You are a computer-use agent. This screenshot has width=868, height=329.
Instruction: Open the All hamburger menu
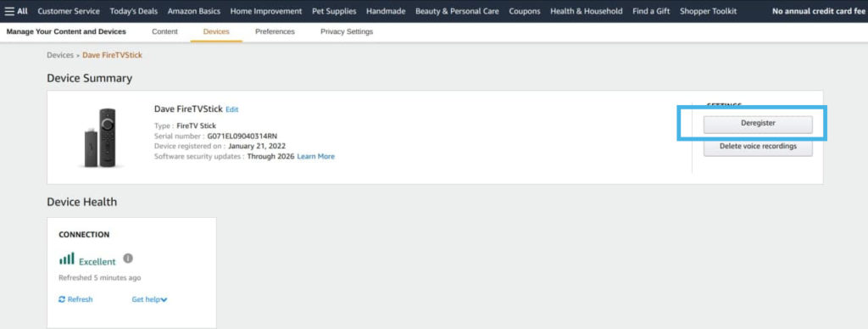16,11
